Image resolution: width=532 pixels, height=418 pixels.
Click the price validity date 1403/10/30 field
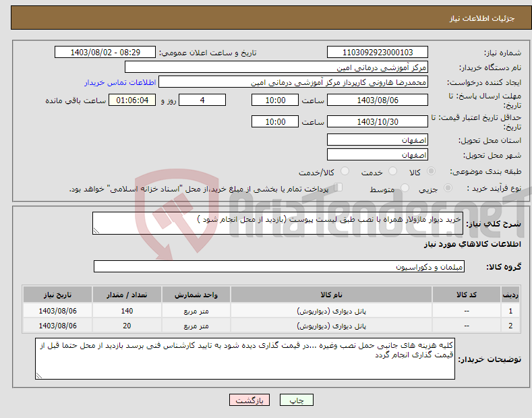coord(378,121)
